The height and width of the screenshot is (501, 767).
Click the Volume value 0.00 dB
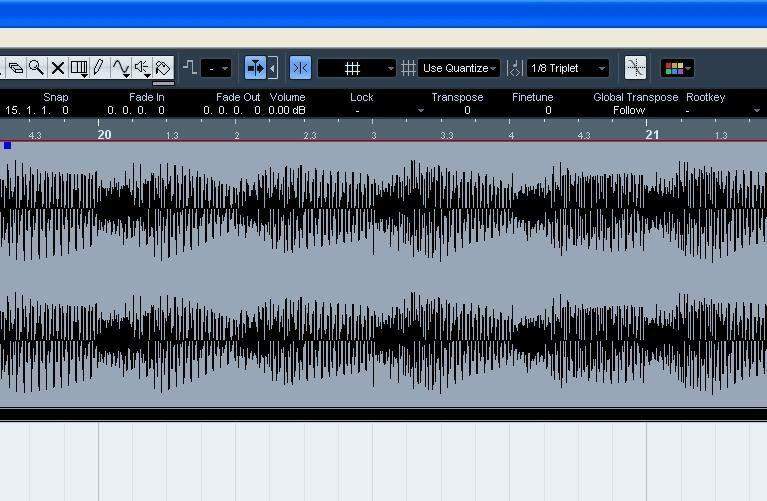pos(287,110)
